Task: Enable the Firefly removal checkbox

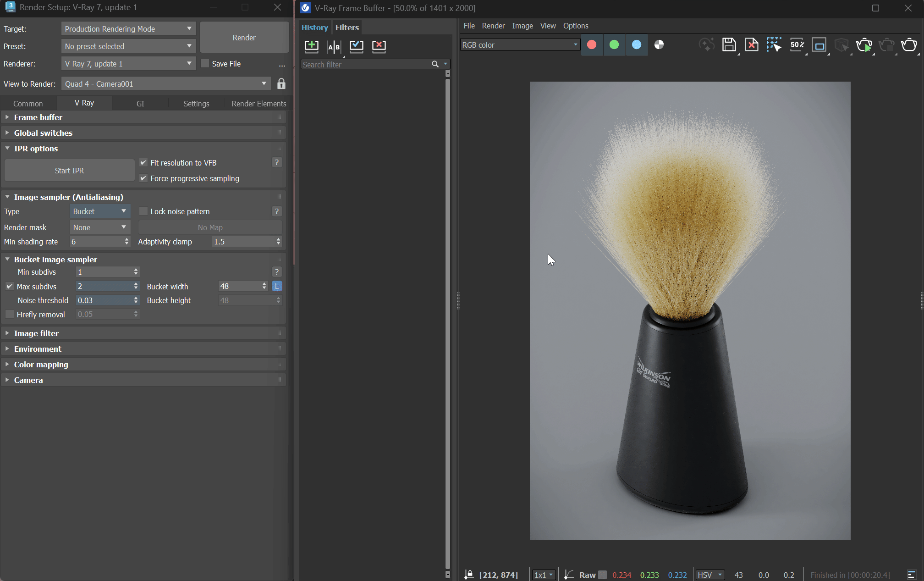Action: (10, 315)
